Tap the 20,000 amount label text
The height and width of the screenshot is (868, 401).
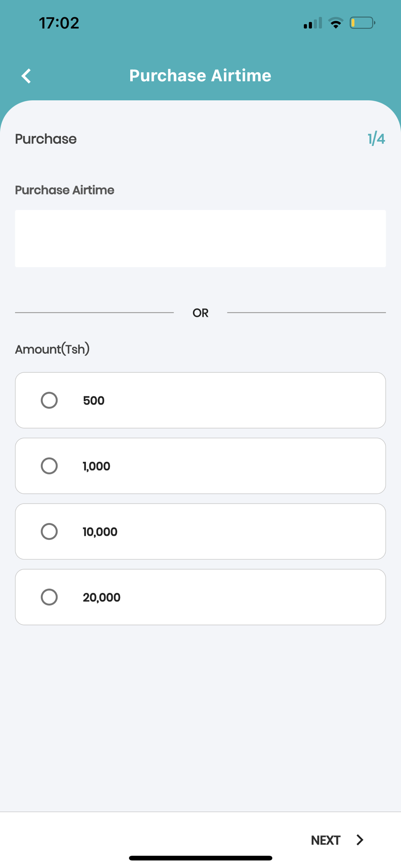point(102,597)
